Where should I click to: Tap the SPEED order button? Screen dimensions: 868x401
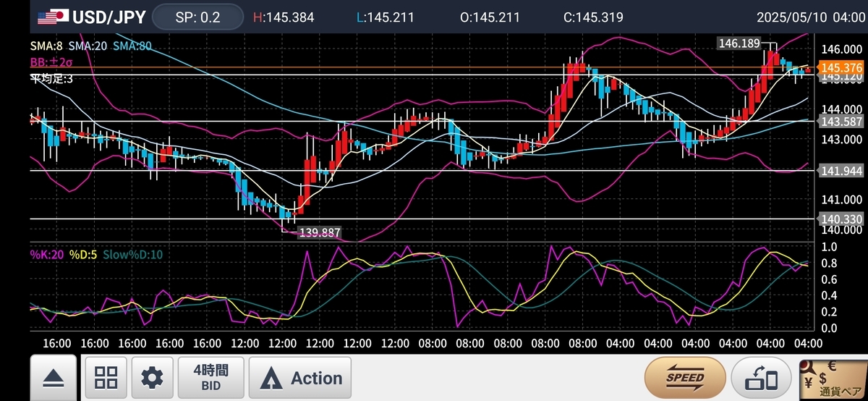tap(685, 377)
